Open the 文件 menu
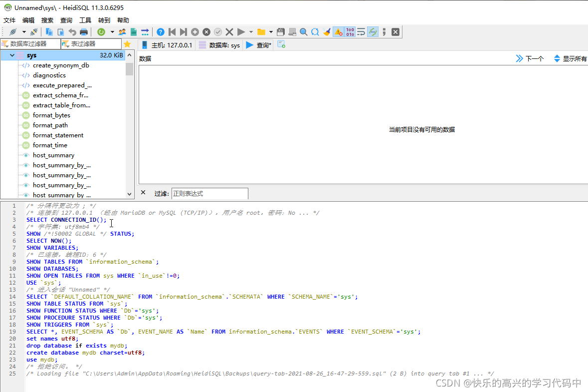 point(9,20)
